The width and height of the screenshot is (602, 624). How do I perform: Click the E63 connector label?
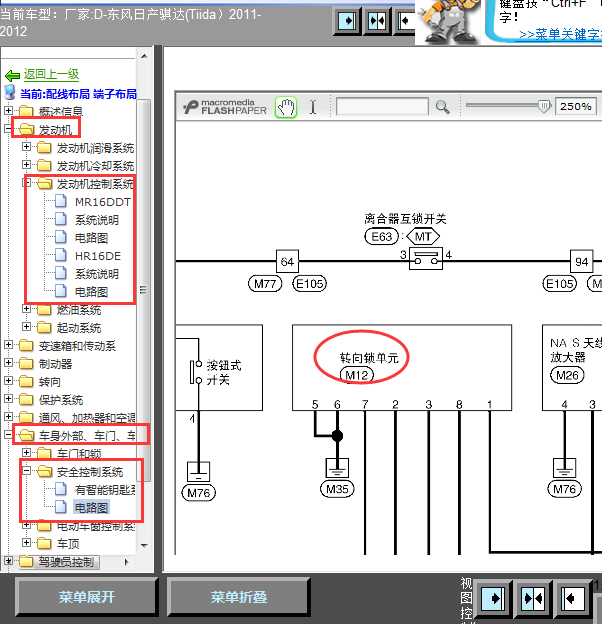click(381, 237)
